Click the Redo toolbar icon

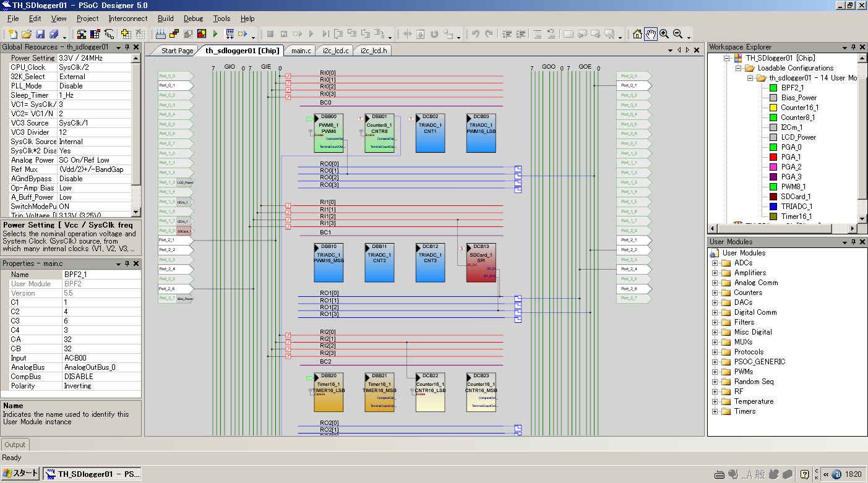pyautogui.click(x=489, y=34)
